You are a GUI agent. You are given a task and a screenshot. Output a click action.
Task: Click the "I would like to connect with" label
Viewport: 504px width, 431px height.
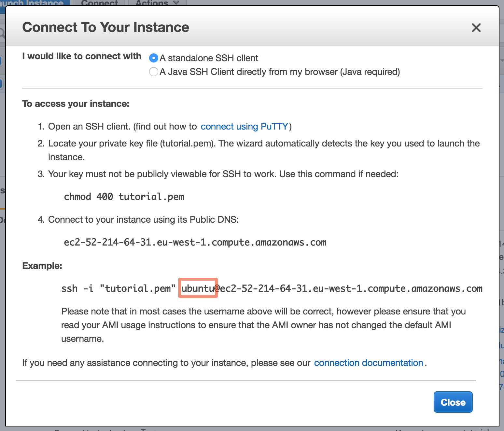tap(81, 56)
